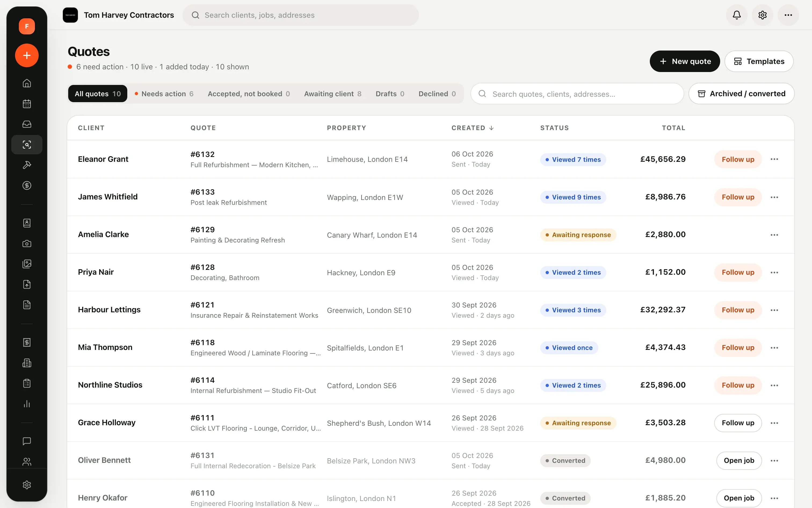Switch to the Declined tab
Screen dimensions: 812x508
coord(437,94)
